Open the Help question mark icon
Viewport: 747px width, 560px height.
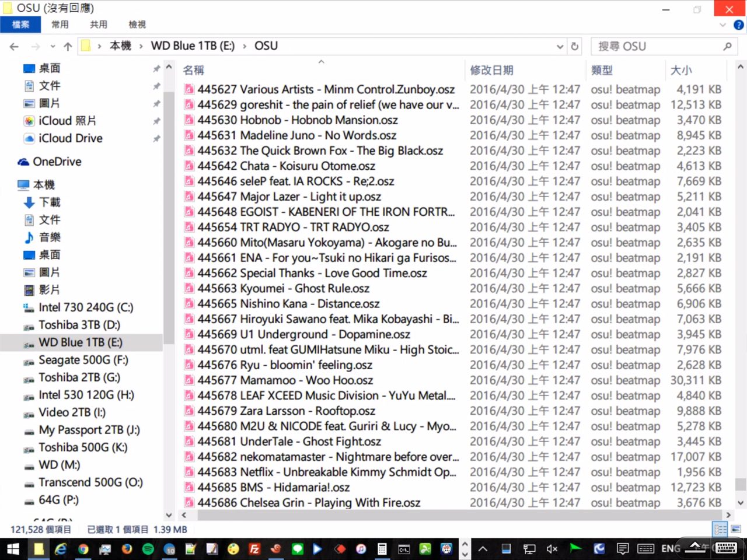(x=738, y=25)
